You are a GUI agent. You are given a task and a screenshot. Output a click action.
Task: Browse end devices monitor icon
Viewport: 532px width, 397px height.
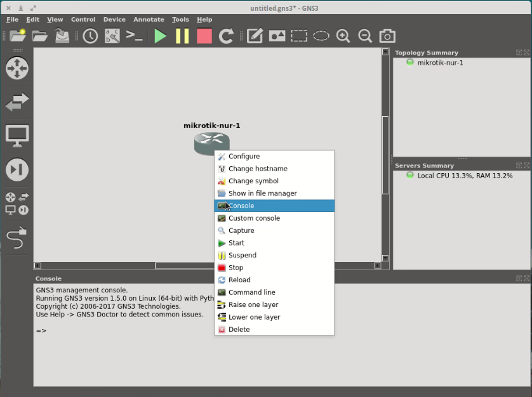pos(17,136)
